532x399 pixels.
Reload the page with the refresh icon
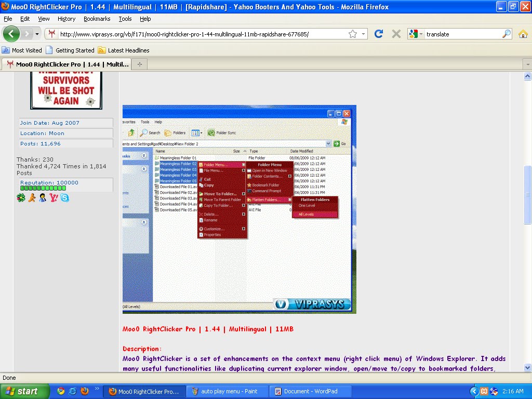point(379,34)
